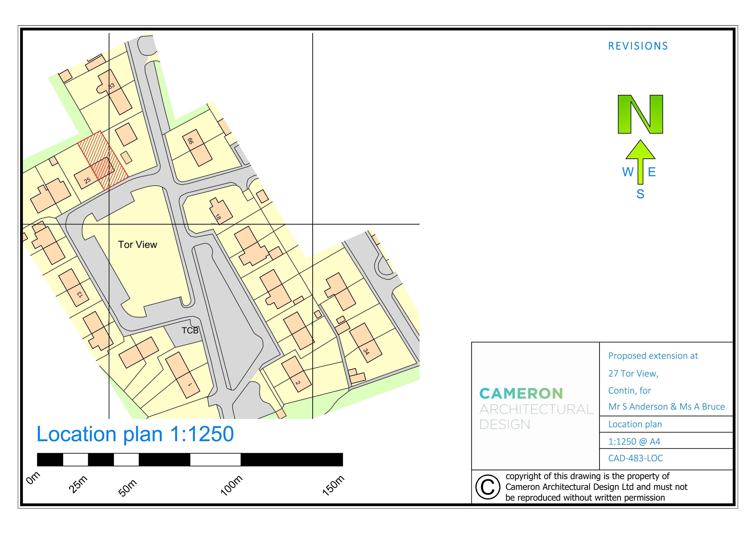The image size is (756, 534).
Task: Click drawing number 'CAD-483-LOC'
Action: (635, 458)
